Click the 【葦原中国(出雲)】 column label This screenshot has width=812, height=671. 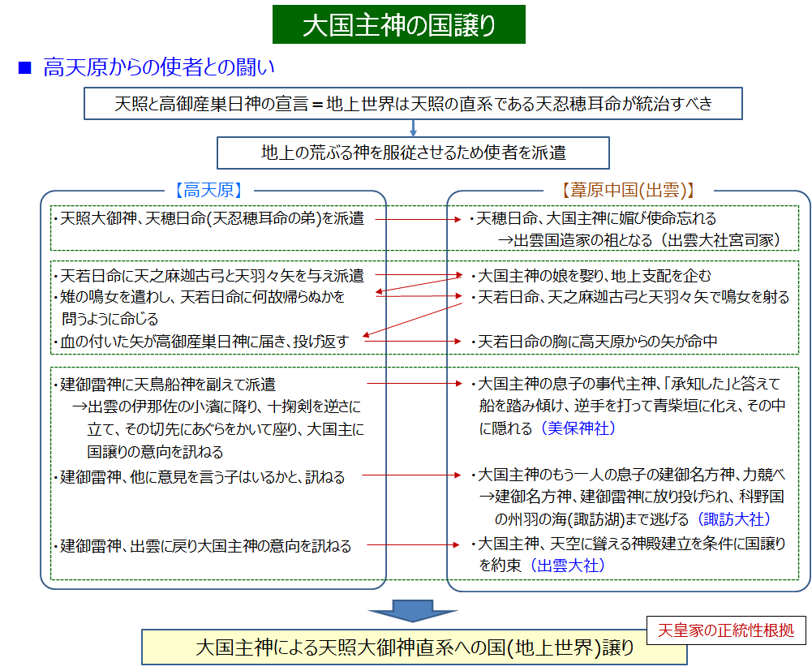pos(629,191)
